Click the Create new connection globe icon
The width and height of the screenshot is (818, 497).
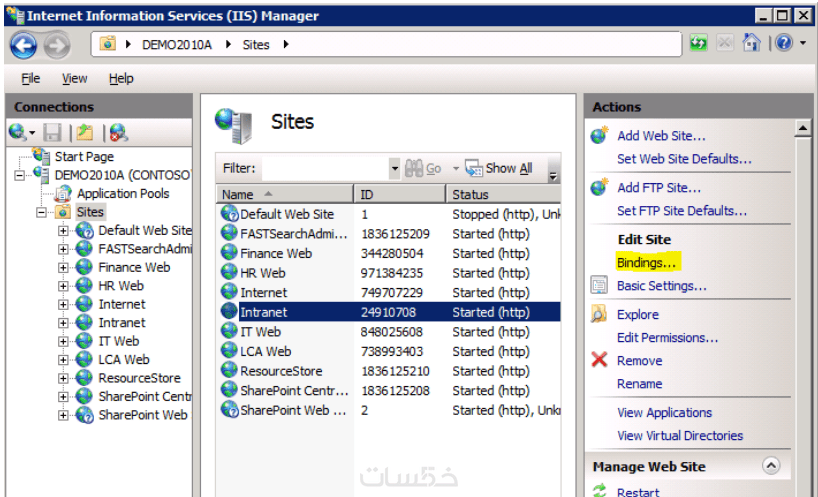click(17, 132)
